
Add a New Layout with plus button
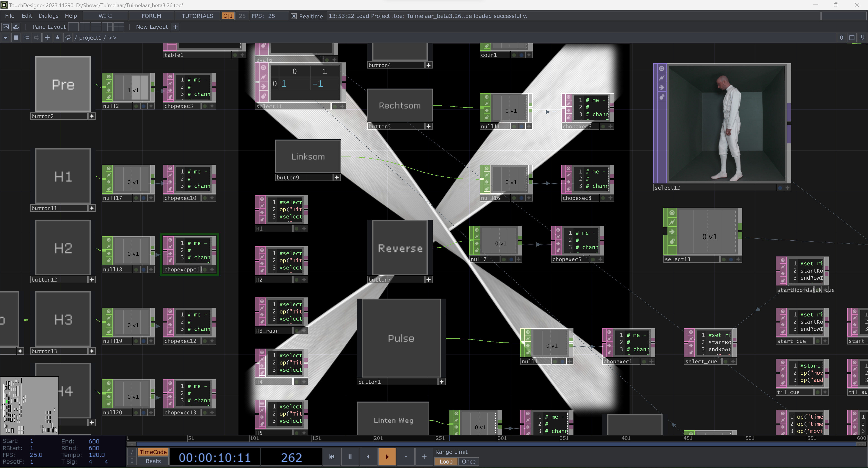[x=175, y=27]
